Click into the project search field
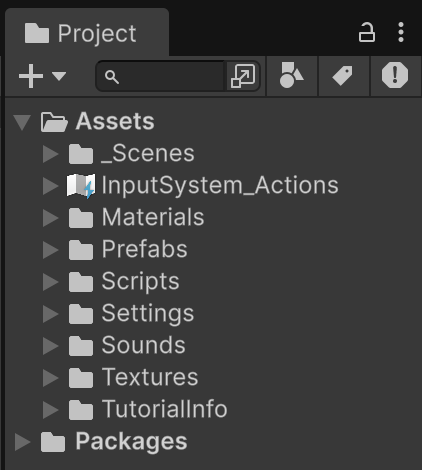This screenshot has width=422, height=470. [x=161, y=76]
